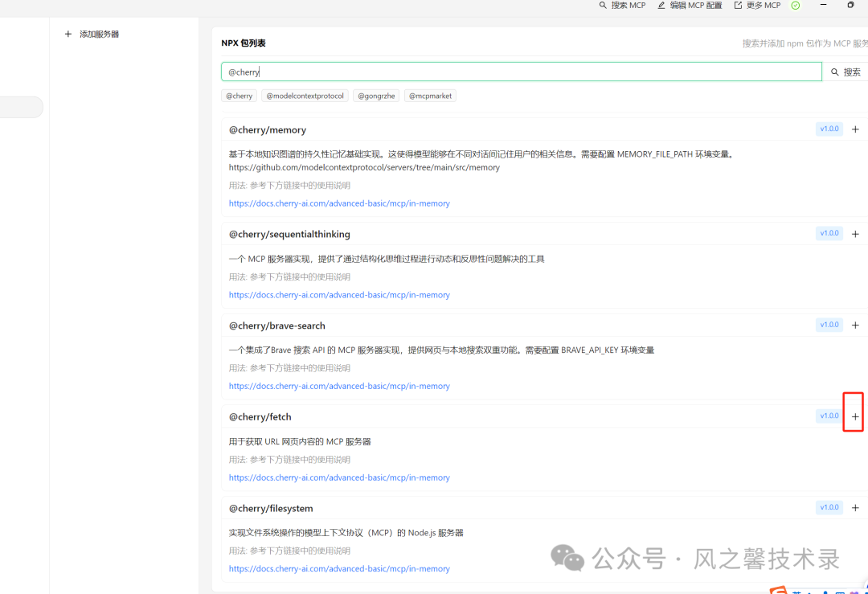Add the @cherry/sequentialthinking package

coord(855,234)
